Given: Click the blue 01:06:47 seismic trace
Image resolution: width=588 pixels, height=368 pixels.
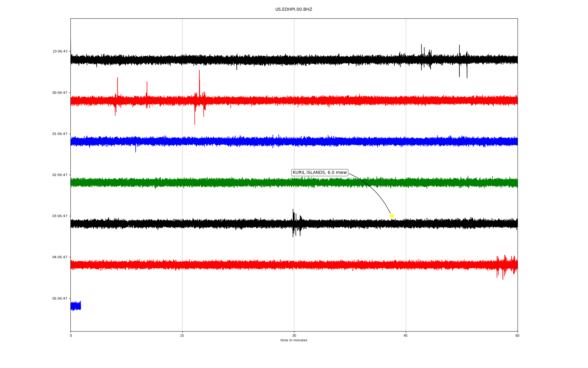Looking at the screenshot, I should [294, 141].
